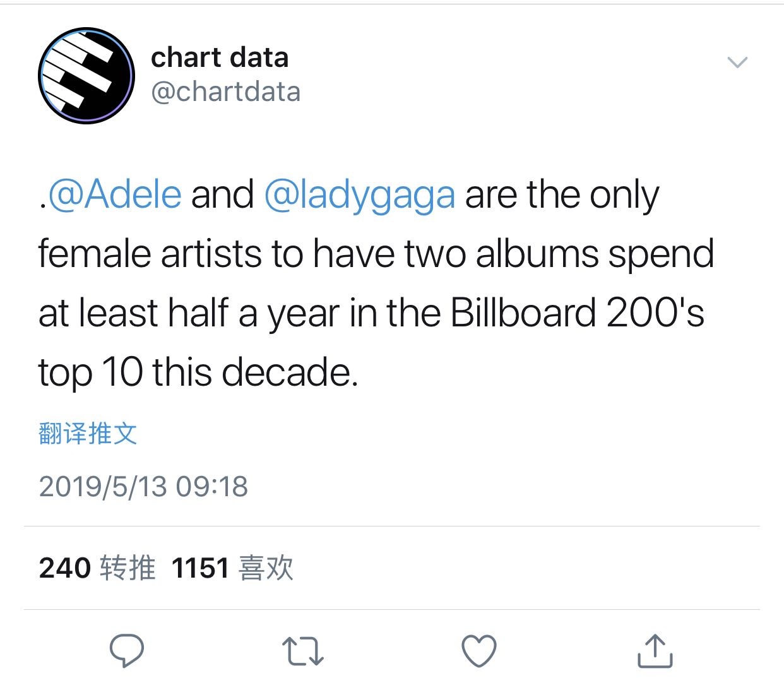Like the tweet with the heart icon

479,651
